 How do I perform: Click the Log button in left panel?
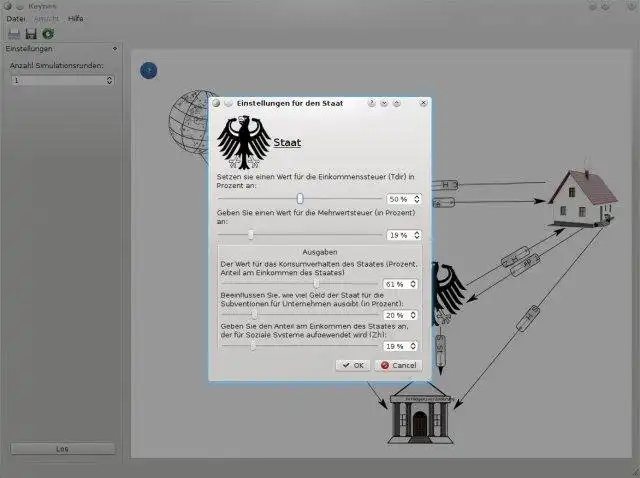tap(62, 449)
